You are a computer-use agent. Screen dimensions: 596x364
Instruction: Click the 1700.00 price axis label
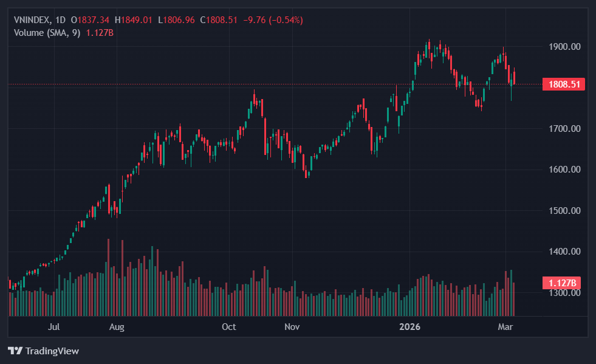(563, 129)
